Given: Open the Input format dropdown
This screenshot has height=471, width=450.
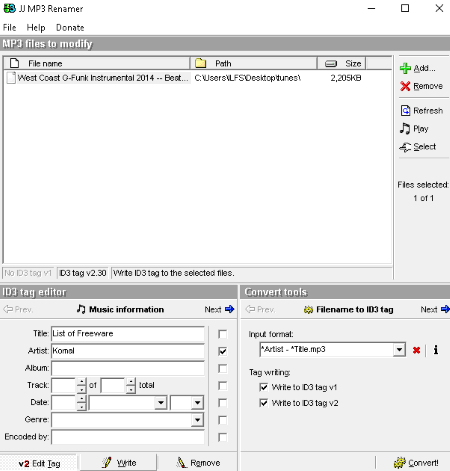Looking at the screenshot, I should (x=399, y=350).
